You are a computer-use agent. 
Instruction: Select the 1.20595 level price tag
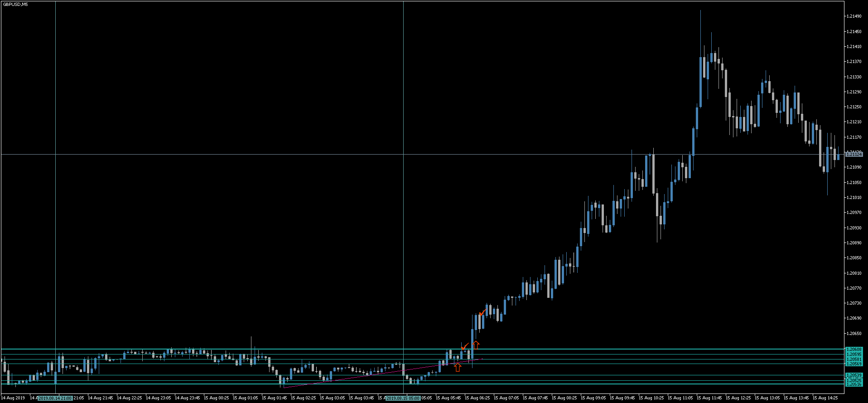(854, 354)
